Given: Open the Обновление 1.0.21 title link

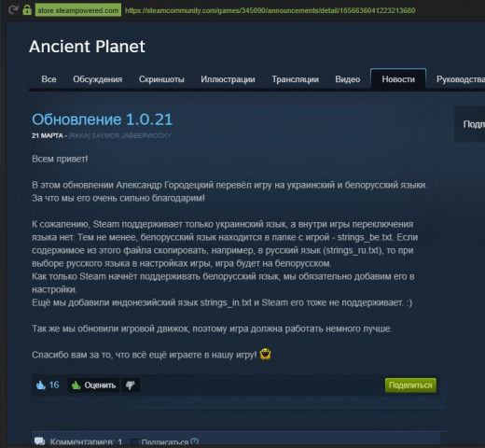Looking at the screenshot, I should (102, 119).
